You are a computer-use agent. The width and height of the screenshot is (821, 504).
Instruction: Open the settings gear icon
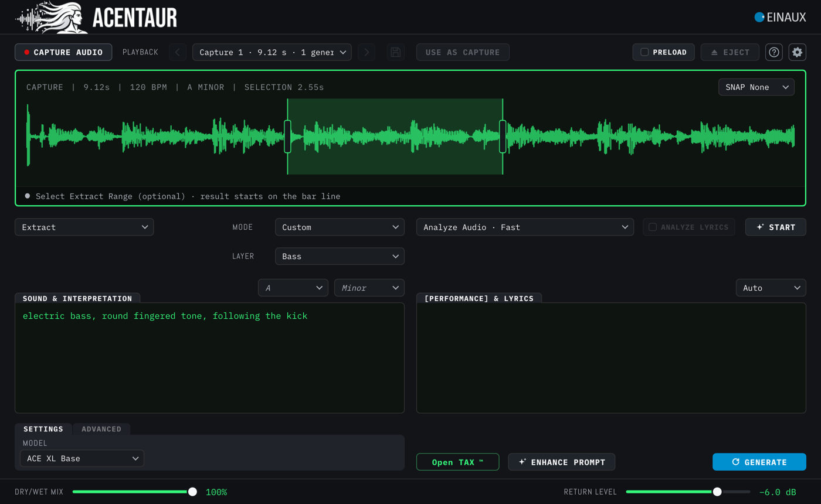coord(798,52)
